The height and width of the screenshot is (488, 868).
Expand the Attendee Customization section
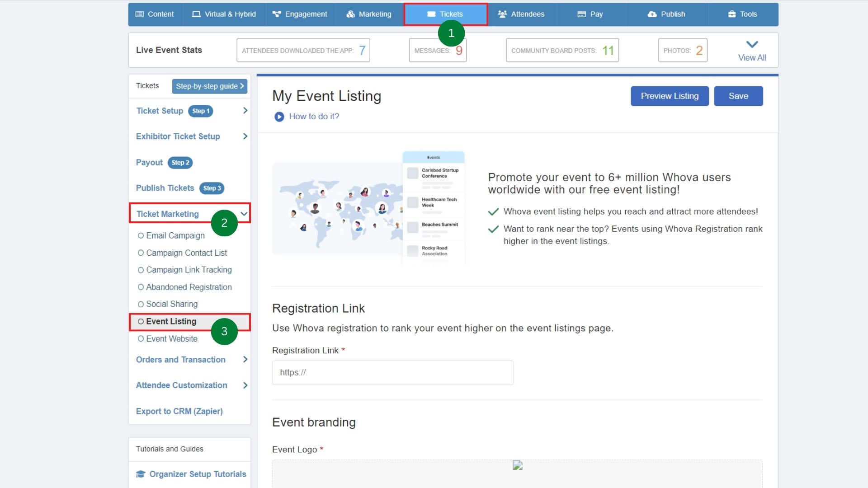pos(245,385)
